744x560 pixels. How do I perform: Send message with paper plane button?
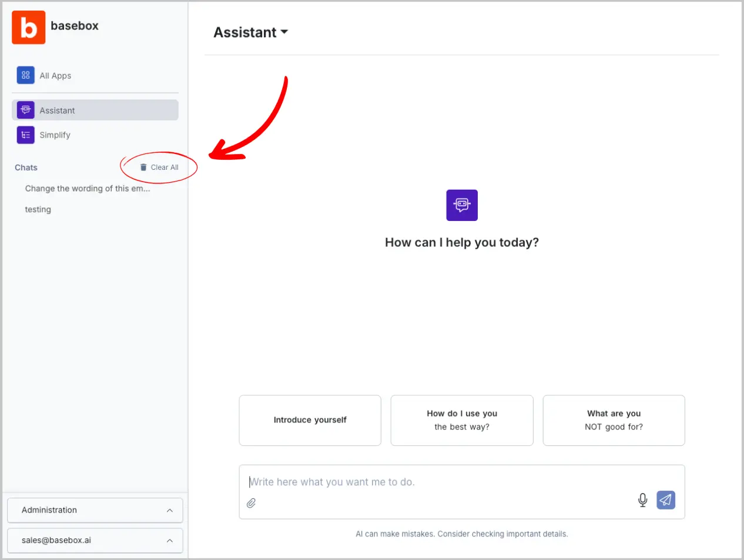[665, 500]
